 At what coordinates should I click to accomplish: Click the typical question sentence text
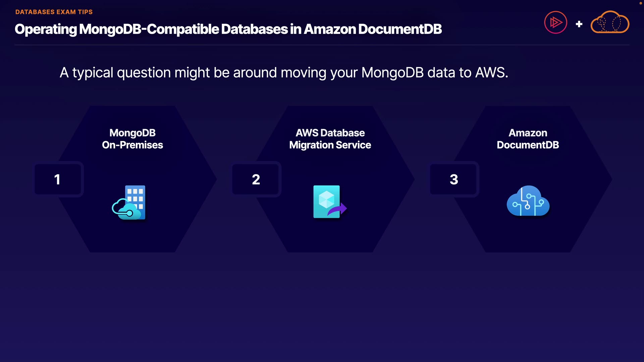coord(284,73)
